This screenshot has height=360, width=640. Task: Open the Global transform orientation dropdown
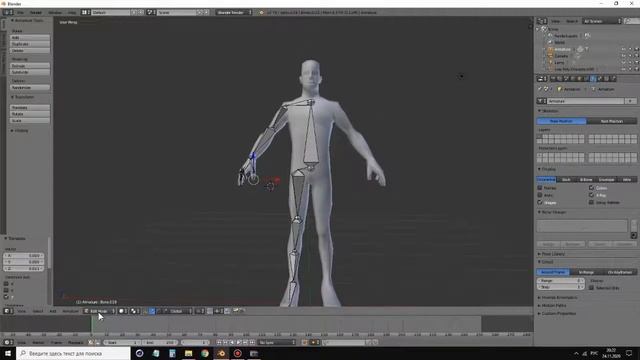point(176,311)
